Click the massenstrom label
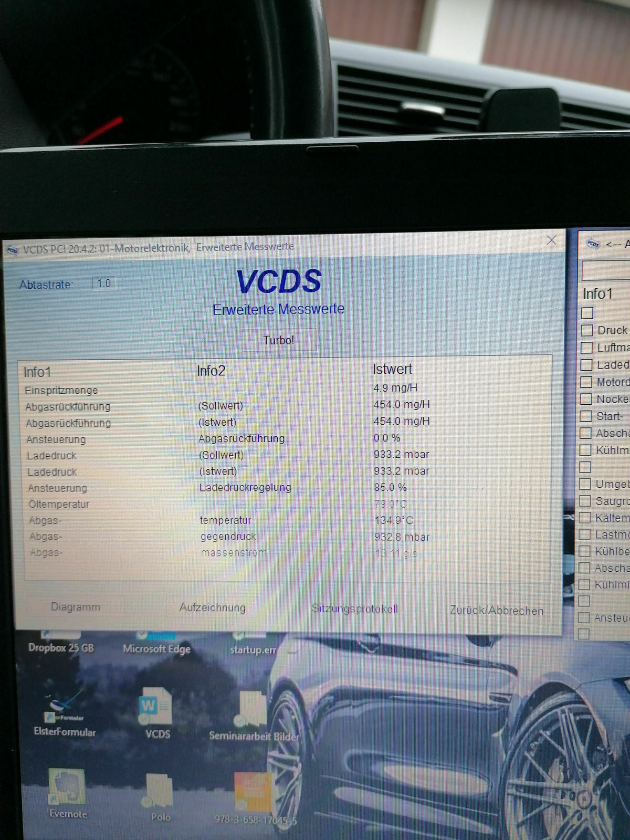The width and height of the screenshot is (630, 840). [x=234, y=553]
